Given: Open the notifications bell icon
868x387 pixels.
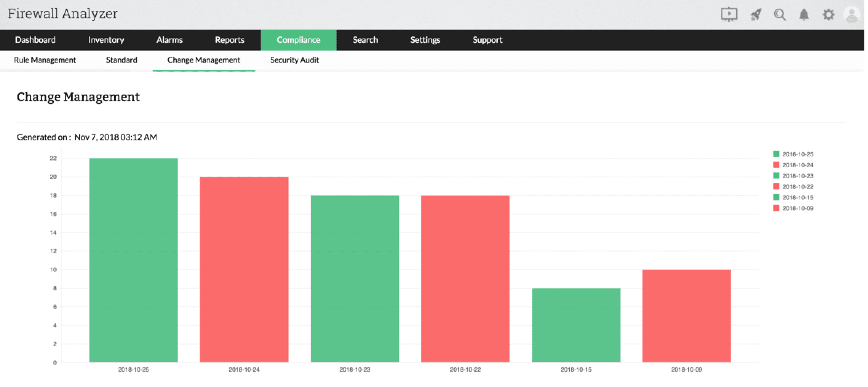Looking at the screenshot, I should click(x=804, y=15).
